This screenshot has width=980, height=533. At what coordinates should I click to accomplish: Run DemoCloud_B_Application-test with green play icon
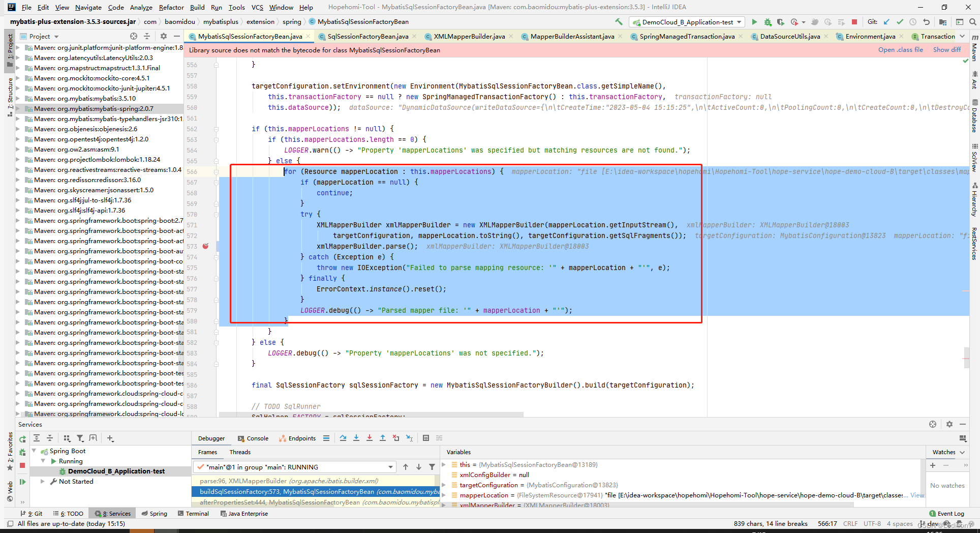point(754,22)
